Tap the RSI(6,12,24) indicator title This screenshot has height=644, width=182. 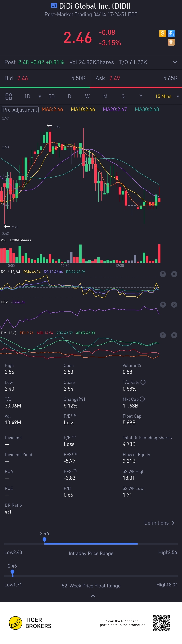point(10,272)
